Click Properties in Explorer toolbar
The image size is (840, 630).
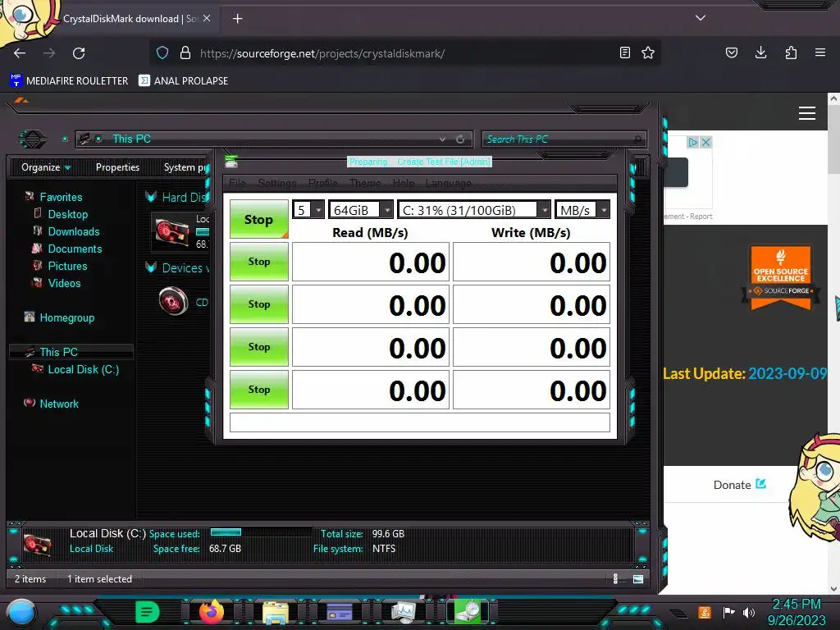pos(117,167)
